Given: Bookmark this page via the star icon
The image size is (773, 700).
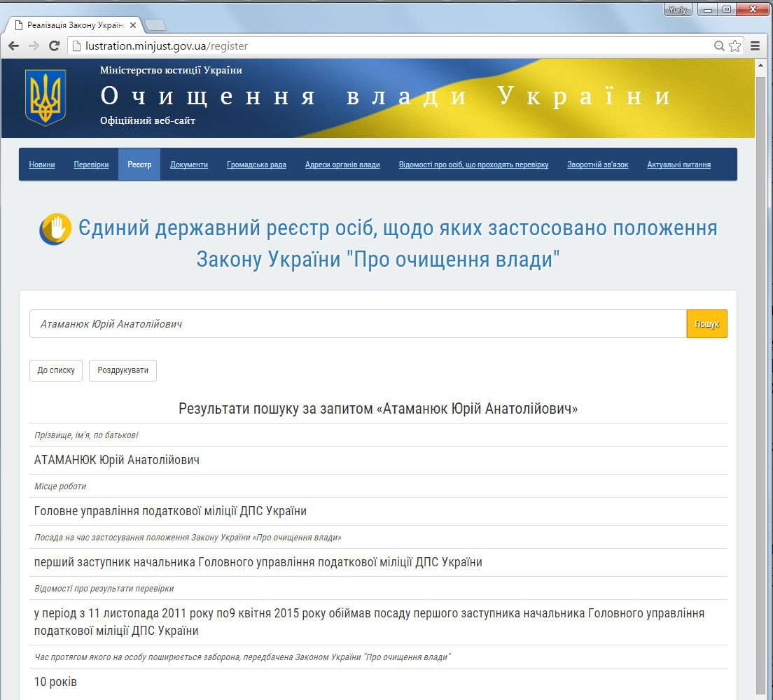Looking at the screenshot, I should (x=734, y=45).
